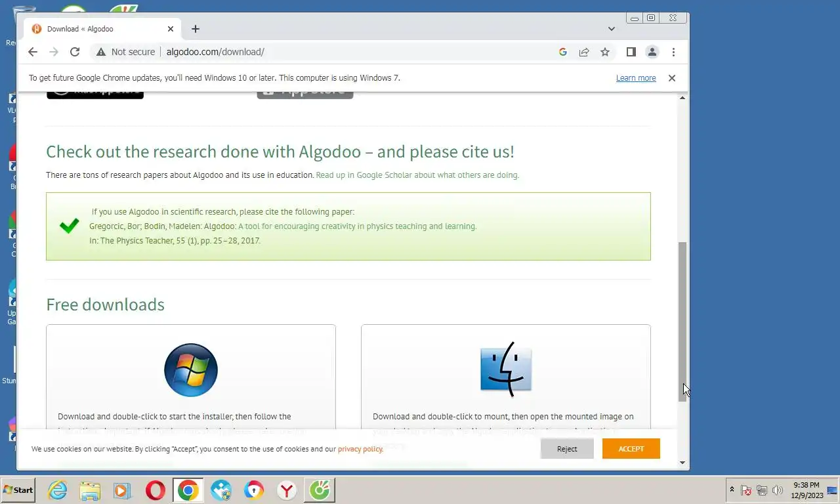This screenshot has width=840, height=504.
Task: Click the page scroll-down arrow
Action: tap(682, 463)
